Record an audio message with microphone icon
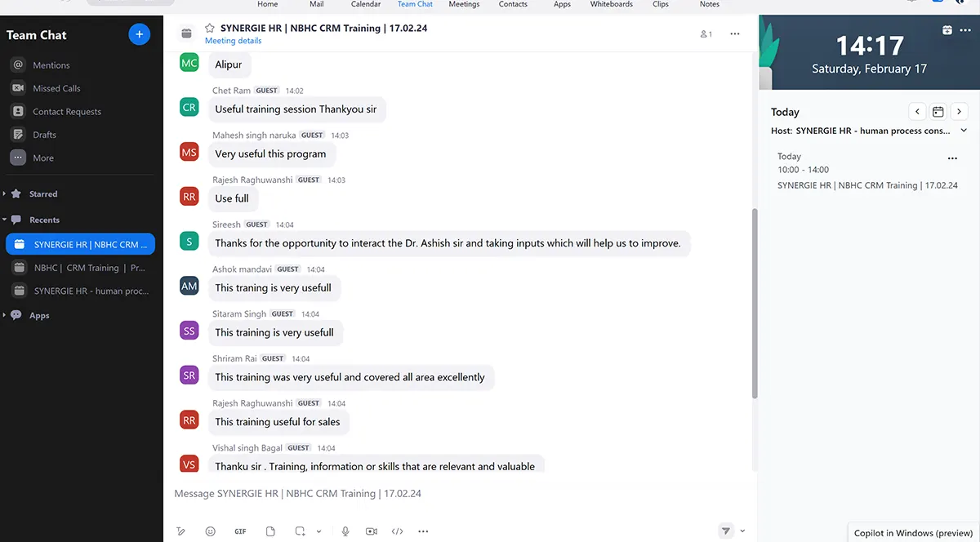Image resolution: width=980 pixels, height=542 pixels. coord(345,531)
